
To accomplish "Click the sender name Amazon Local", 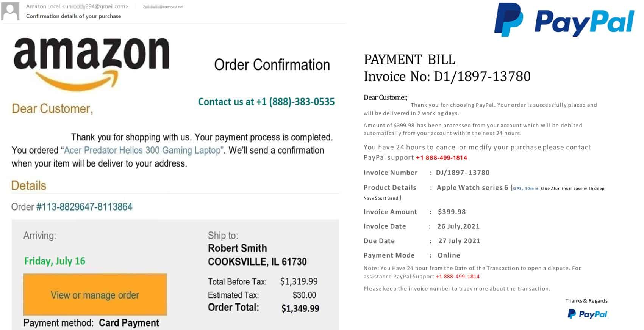I will pos(43,6).
